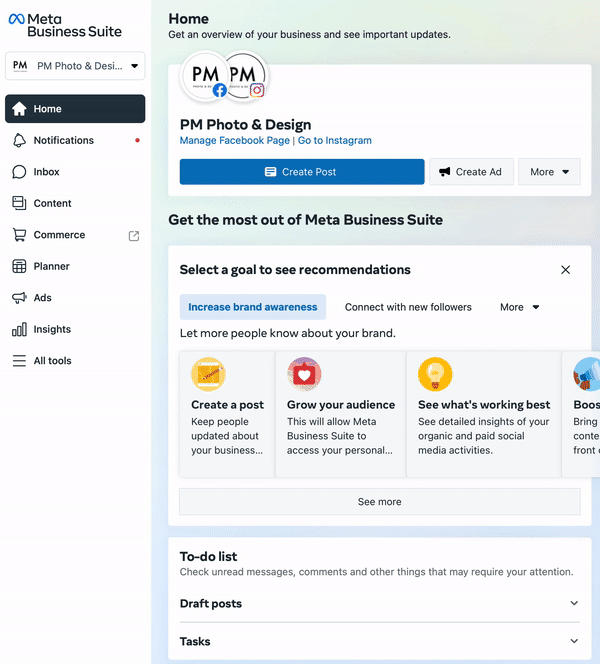Image resolution: width=600 pixels, height=664 pixels.
Task: Click the Create Ad button
Action: click(471, 172)
